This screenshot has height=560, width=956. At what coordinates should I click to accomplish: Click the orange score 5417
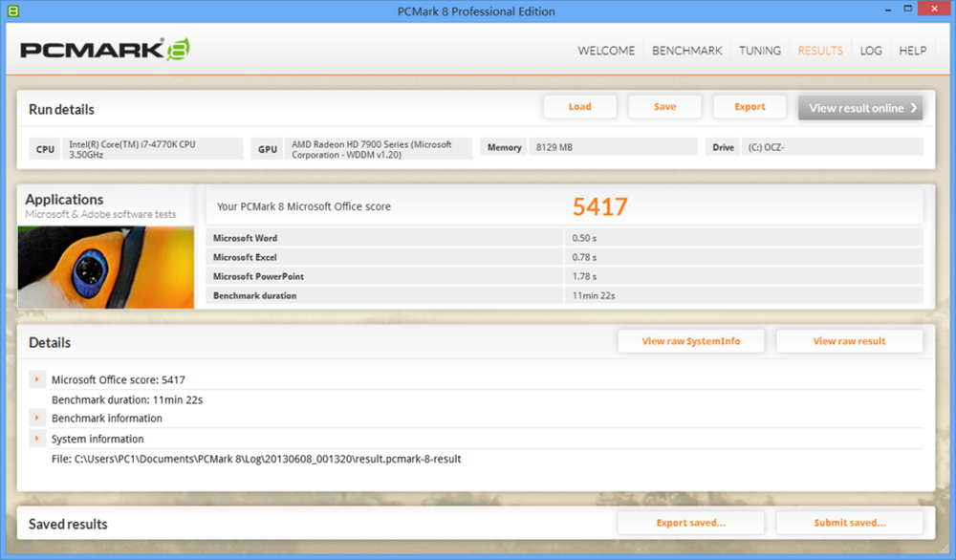pos(599,207)
